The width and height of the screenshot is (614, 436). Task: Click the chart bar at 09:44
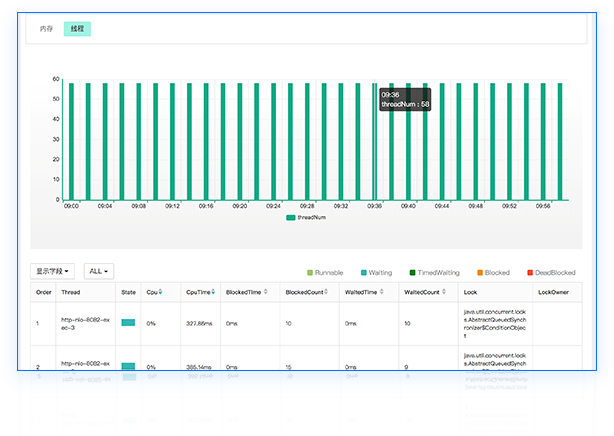(442, 141)
